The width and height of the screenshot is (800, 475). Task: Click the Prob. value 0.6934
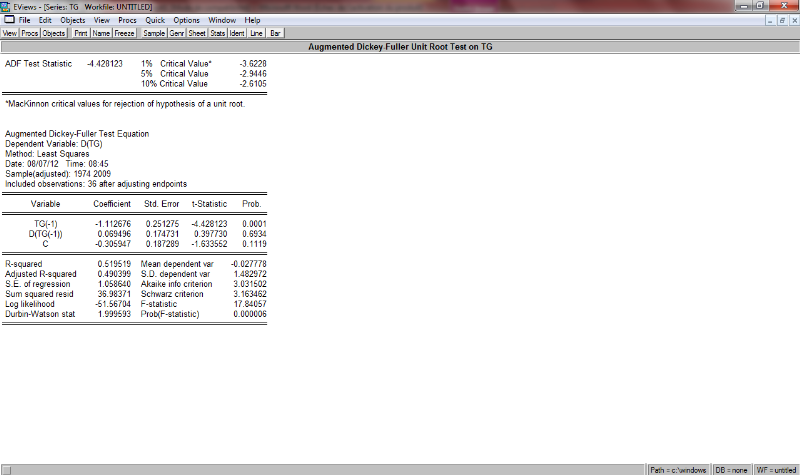point(254,234)
